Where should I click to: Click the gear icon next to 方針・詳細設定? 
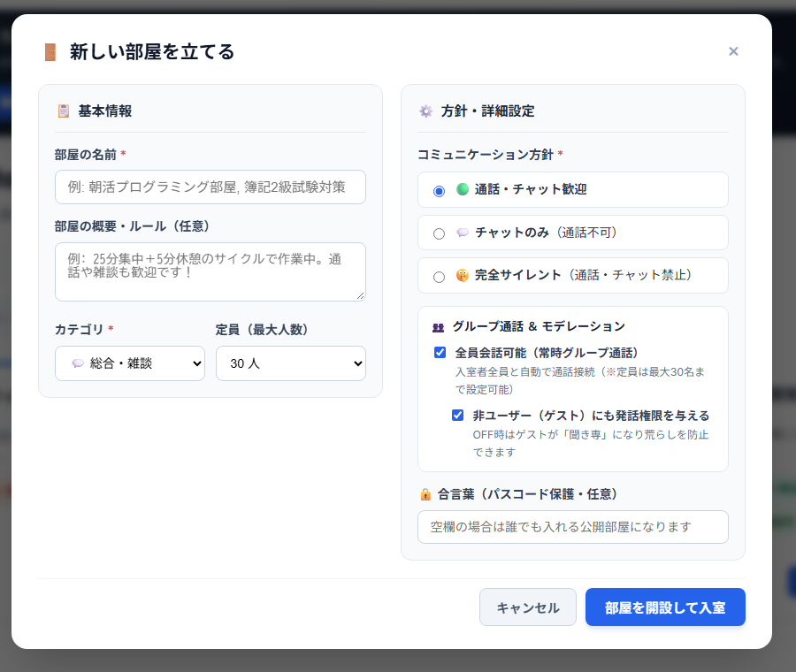point(425,111)
